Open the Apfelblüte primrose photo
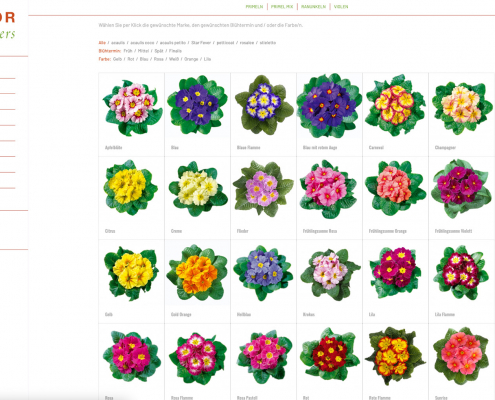Viewport: 495px width, 400px height. pyautogui.click(x=132, y=107)
